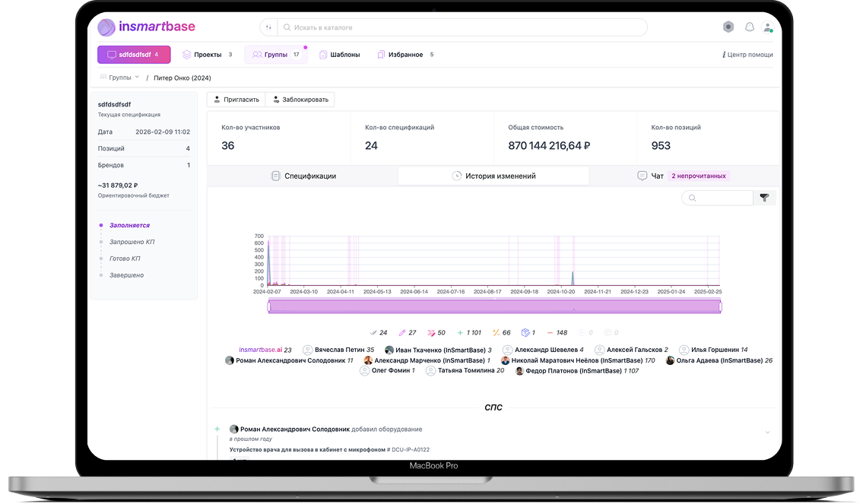The height and width of the screenshot is (504, 863).
Task: Select the cube filter showing 1
Action: click(x=528, y=332)
